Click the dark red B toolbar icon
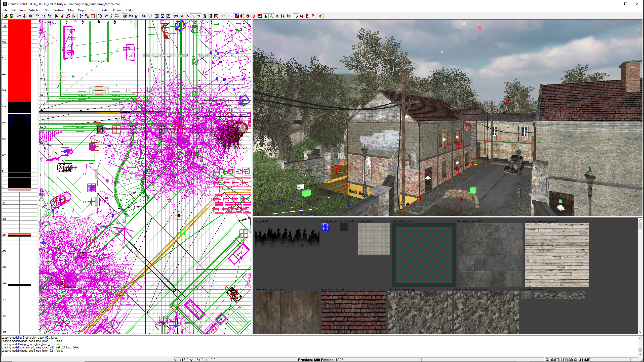Screen dimensions: 644x362 tap(307, 16)
